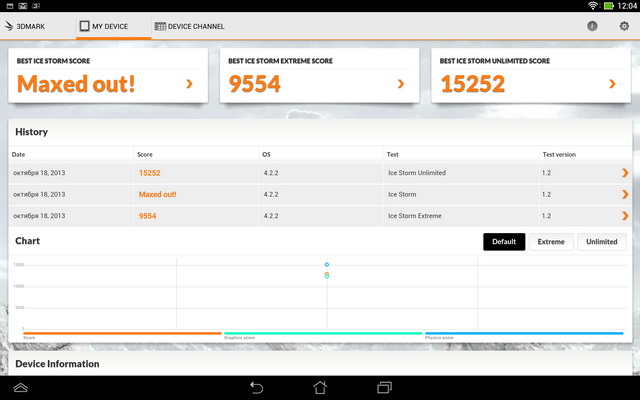This screenshot has height=400, width=640.
Task: Expand the Ice Storm history row arrow
Action: (x=625, y=194)
